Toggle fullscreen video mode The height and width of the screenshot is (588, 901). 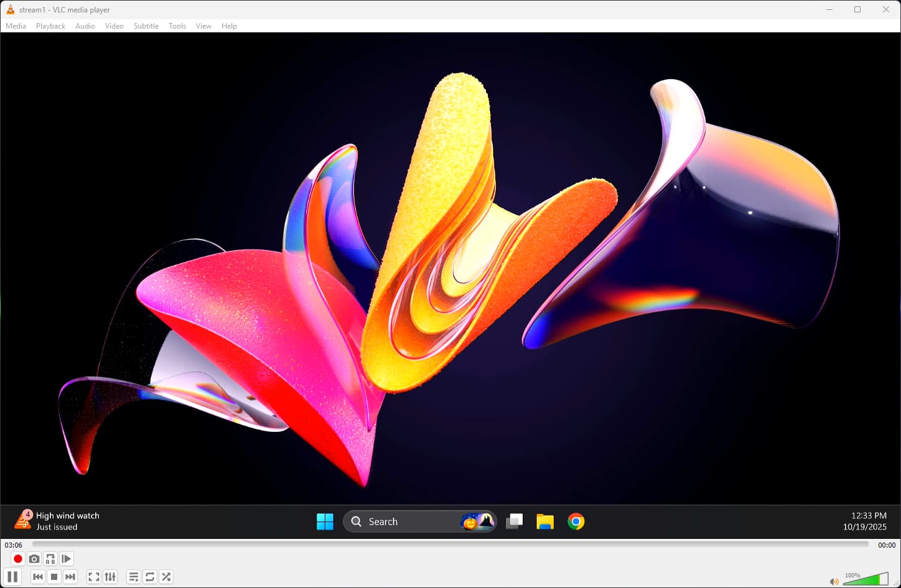coord(94,577)
